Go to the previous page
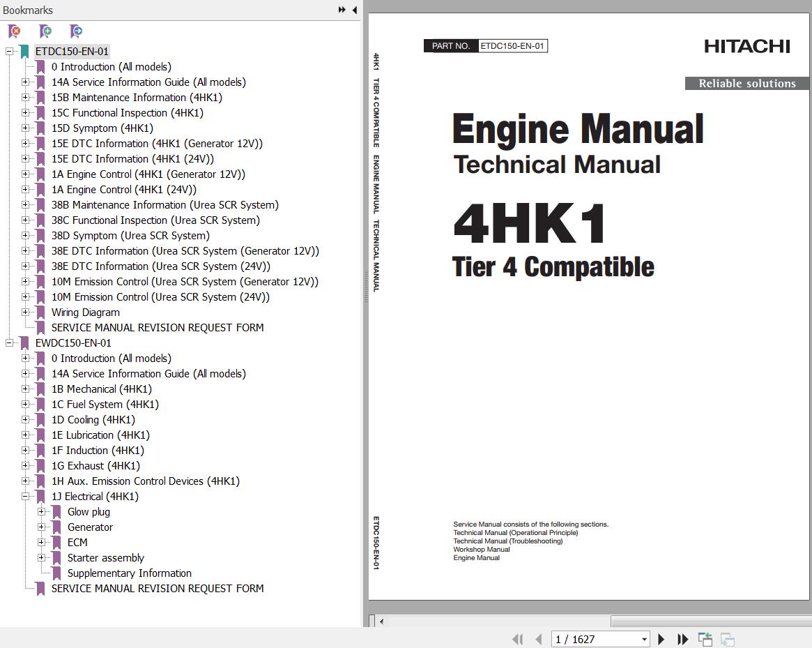 point(539,639)
